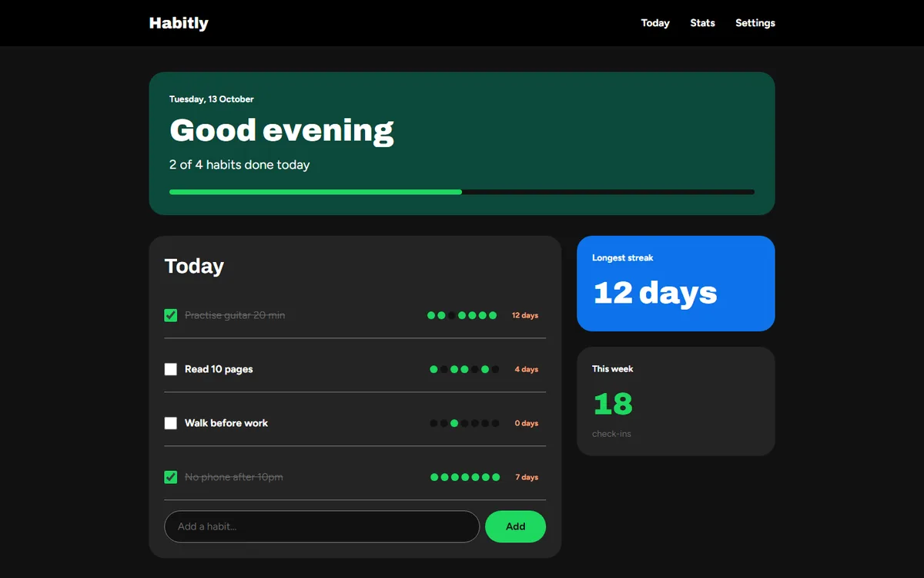Open the Today nav link
The width and height of the screenshot is (924, 578).
coord(655,23)
